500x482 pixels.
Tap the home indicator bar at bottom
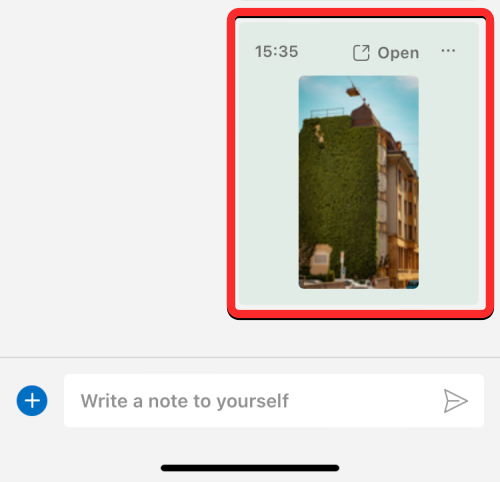point(250,468)
